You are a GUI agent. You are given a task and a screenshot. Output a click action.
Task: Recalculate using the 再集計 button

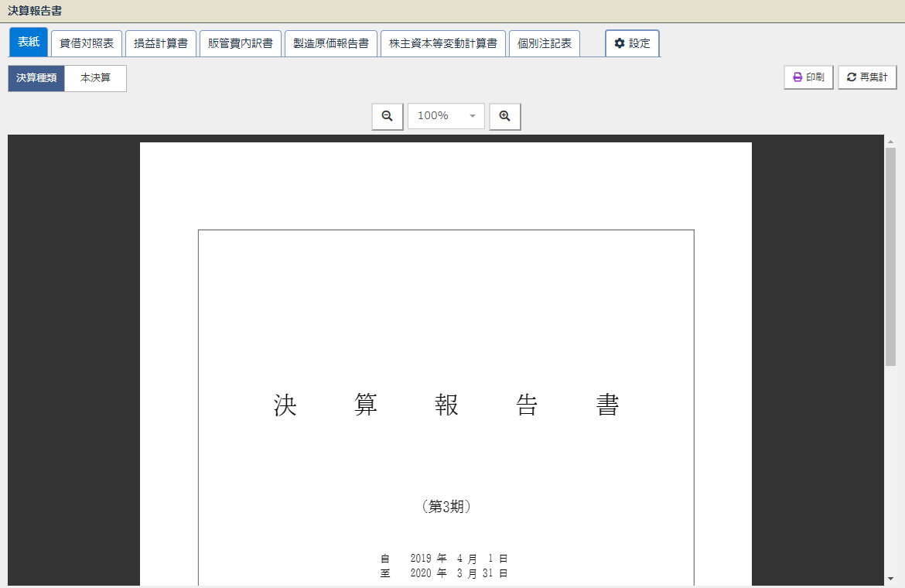pos(867,77)
